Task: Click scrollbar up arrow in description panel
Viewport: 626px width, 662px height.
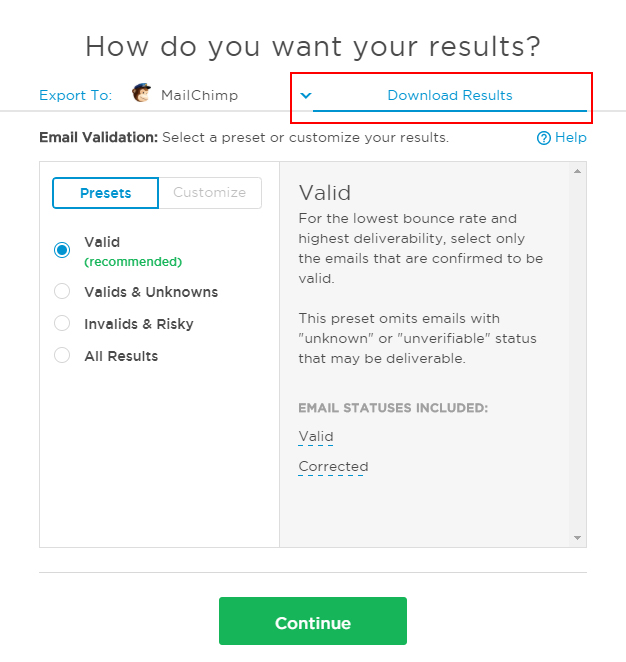Action: [577, 171]
